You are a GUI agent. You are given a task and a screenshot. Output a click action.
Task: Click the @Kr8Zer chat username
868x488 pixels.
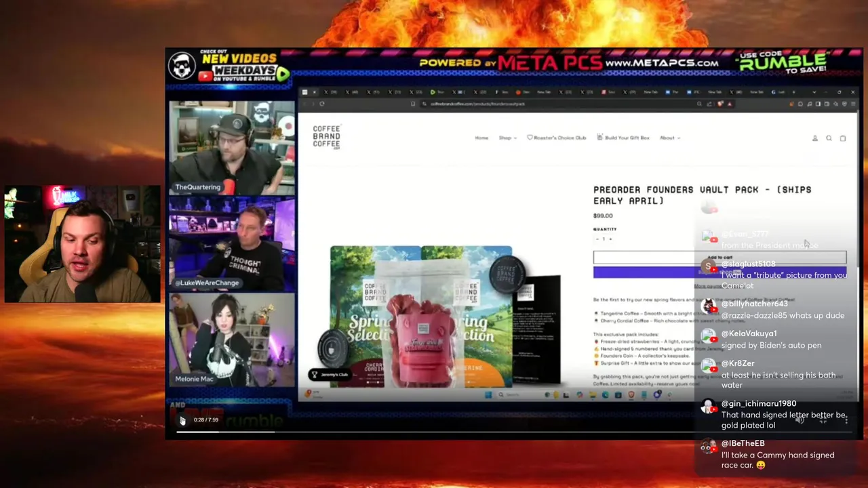tap(738, 363)
